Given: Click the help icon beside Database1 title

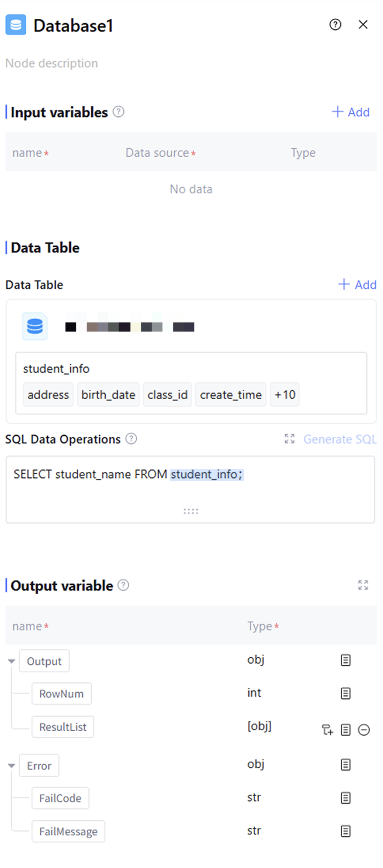Looking at the screenshot, I should (335, 25).
